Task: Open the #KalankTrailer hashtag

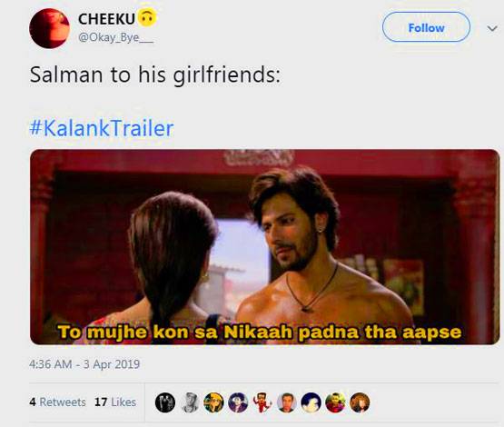Action: pos(102,128)
